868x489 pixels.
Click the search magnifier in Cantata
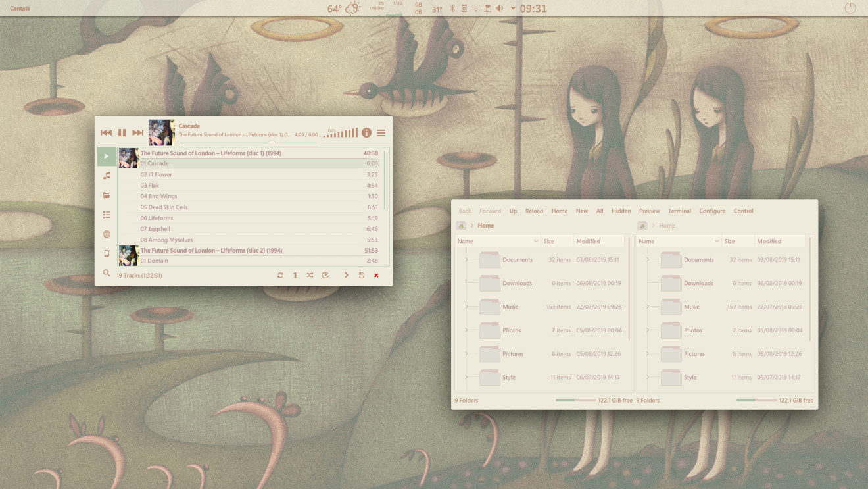coord(107,273)
